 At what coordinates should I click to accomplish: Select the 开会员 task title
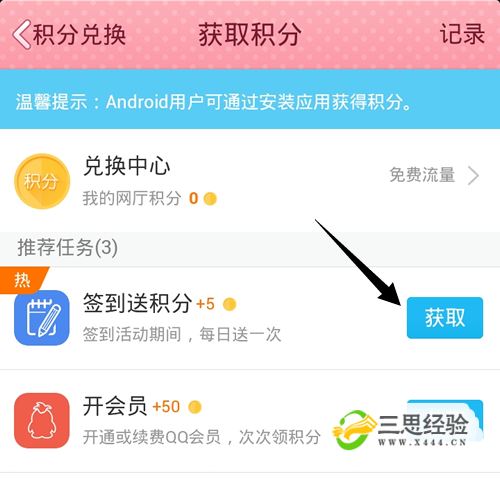115,406
